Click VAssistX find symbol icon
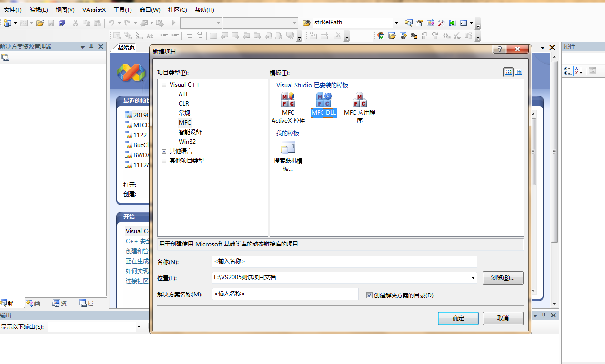This screenshot has height=364, width=605. point(403,36)
